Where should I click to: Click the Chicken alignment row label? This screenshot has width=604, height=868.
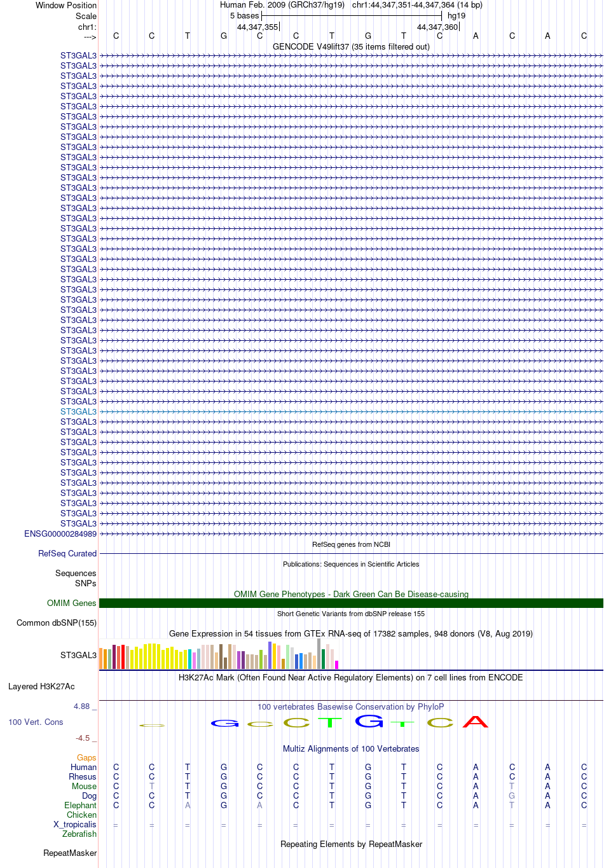point(81,815)
